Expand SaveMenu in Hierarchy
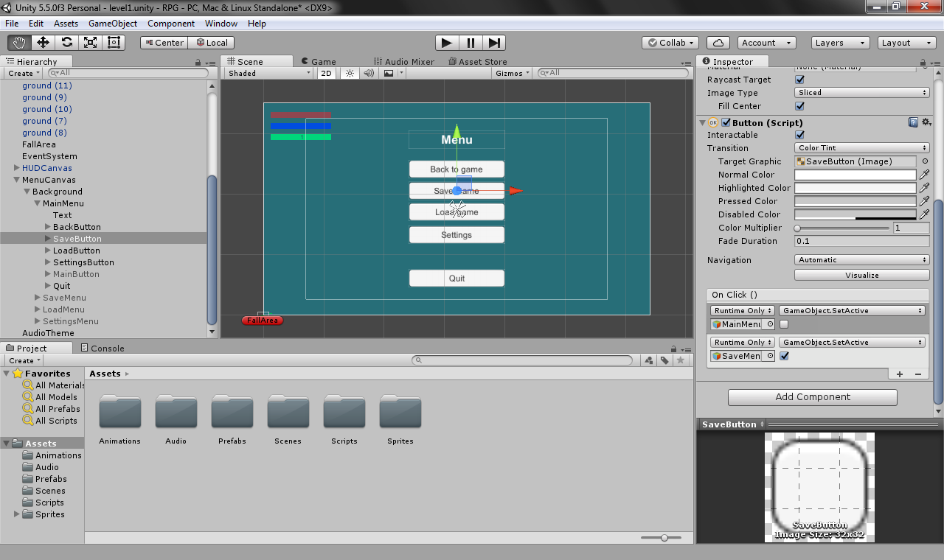 coord(37,298)
